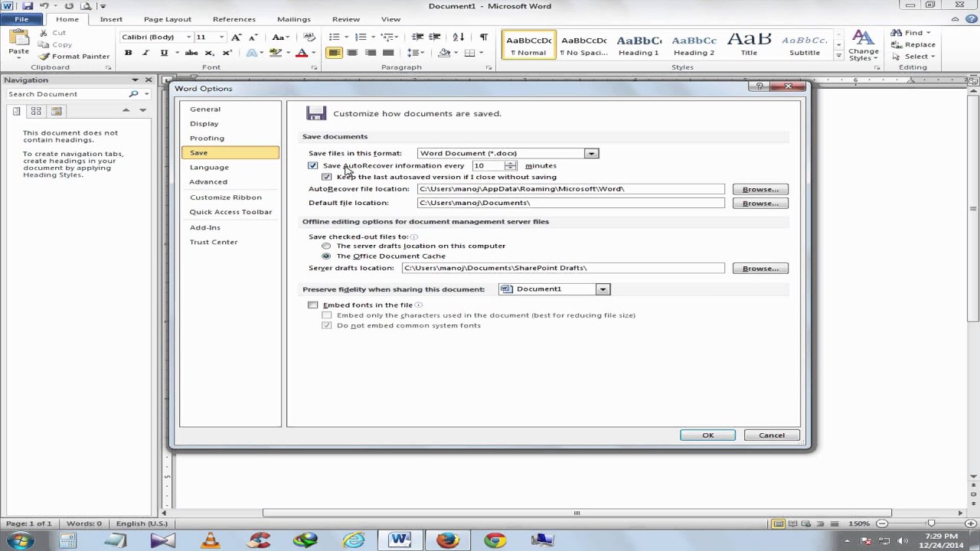Click Browse for Server drafts location
The height and width of the screenshot is (551, 980).
pyautogui.click(x=760, y=269)
